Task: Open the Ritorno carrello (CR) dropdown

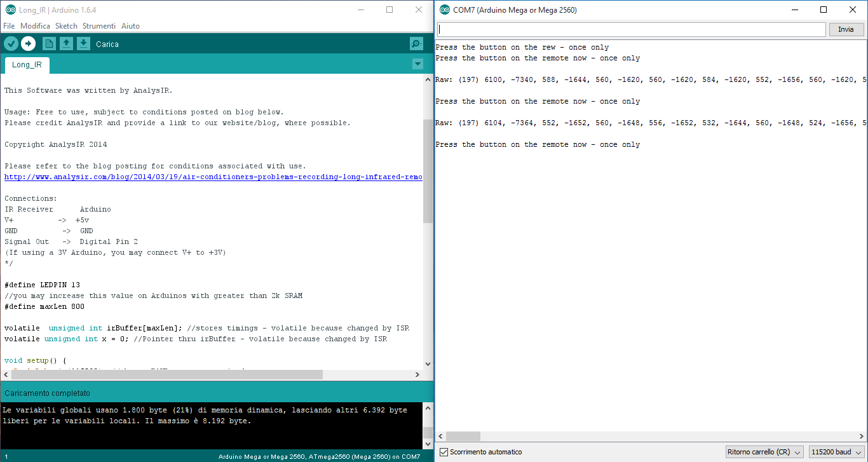Action: [764, 452]
